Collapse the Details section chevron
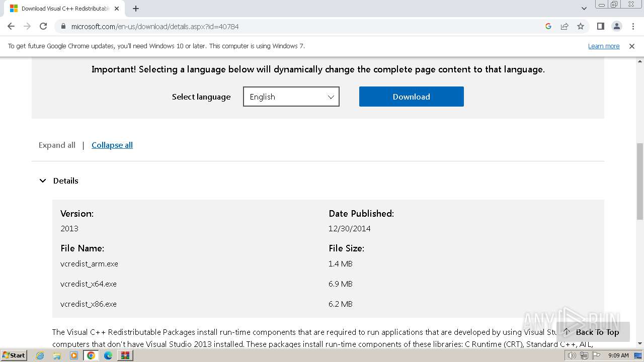Viewport: 644px width, 362px height. tap(43, 180)
